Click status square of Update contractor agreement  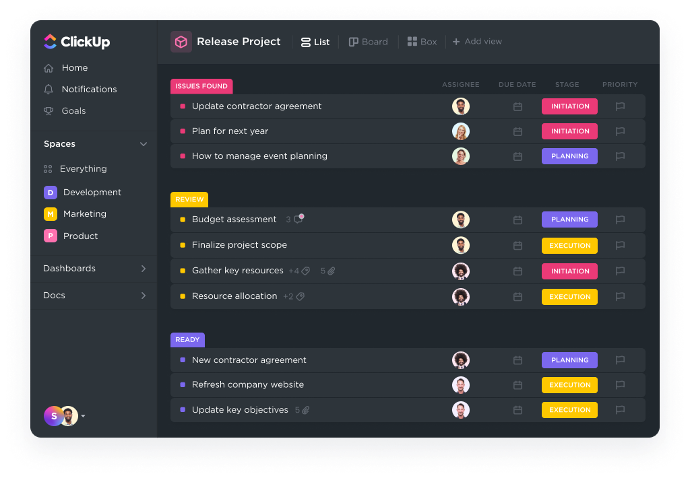click(182, 106)
